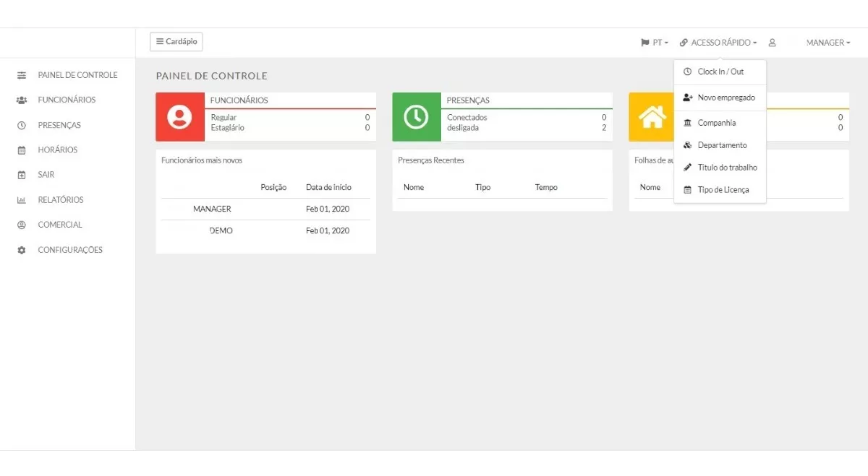Click the MANAGER row in newest employees table

212,209
